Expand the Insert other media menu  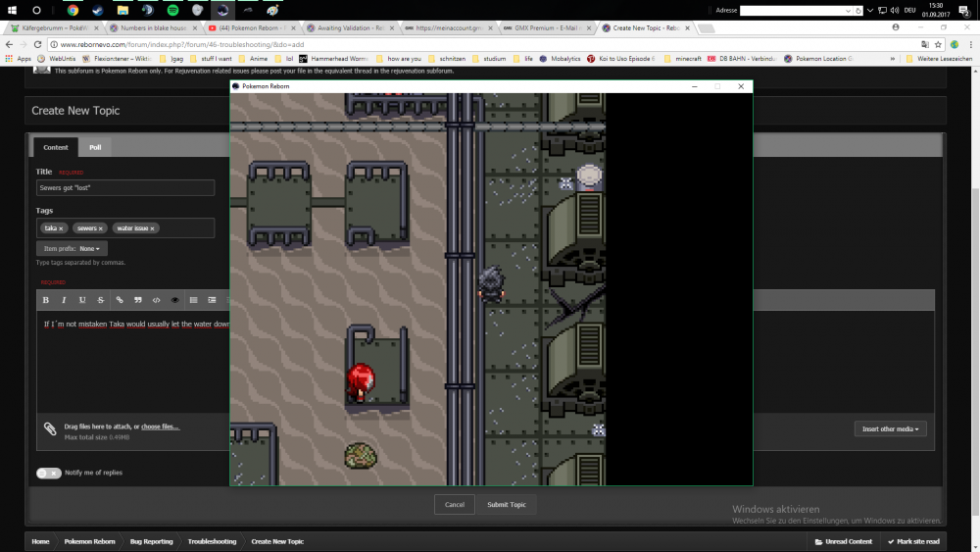point(890,428)
